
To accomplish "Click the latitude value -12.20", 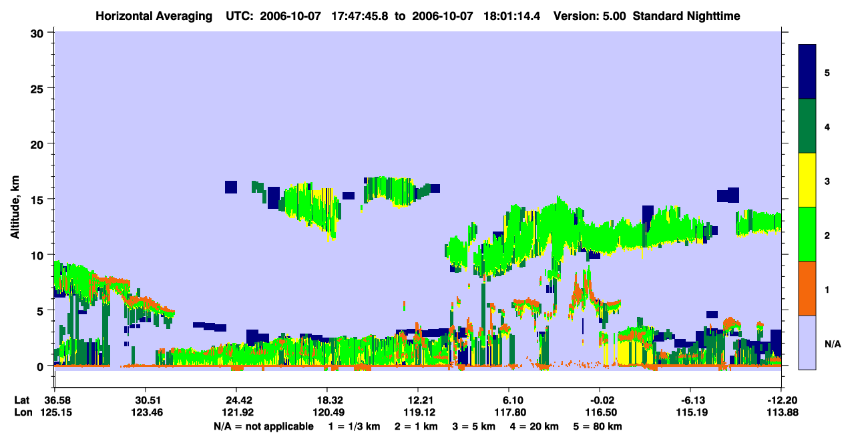I will click(x=781, y=400).
